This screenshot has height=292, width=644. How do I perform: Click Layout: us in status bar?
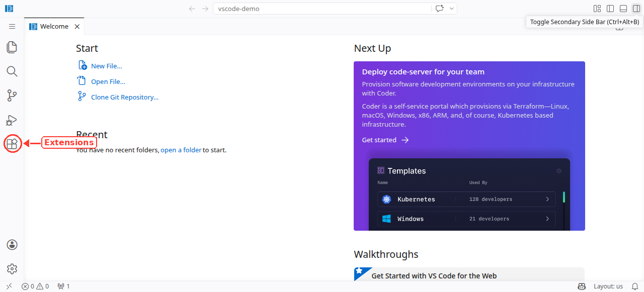tap(608, 286)
